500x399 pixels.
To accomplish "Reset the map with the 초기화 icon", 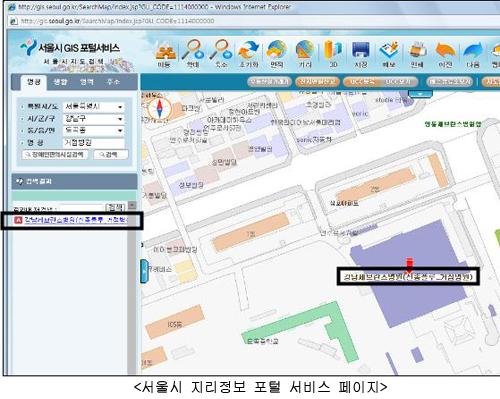I will (x=249, y=53).
